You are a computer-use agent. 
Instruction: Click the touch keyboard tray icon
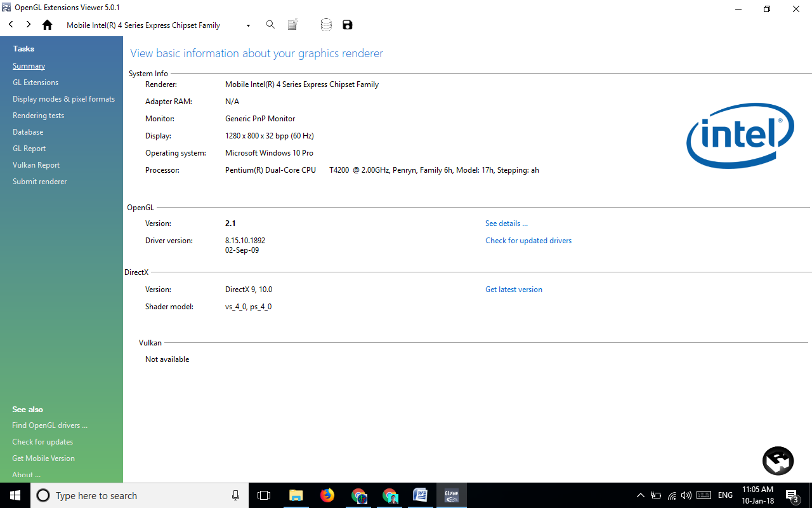tap(704, 495)
